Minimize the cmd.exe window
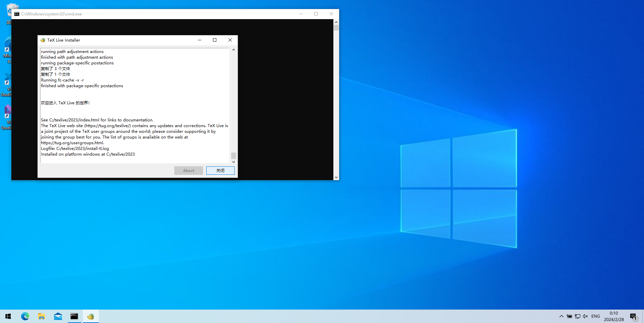Screen dimensions: 644x323 [301, 14]
